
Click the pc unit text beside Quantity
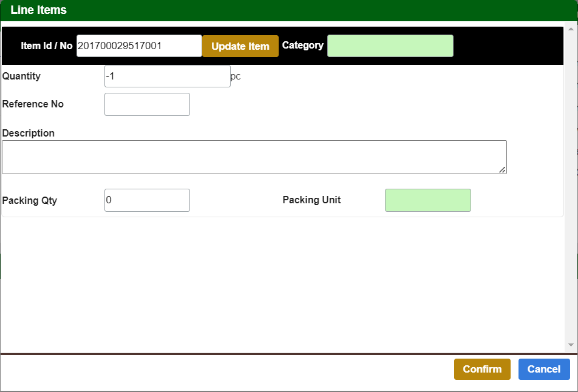tap(236, 77)
